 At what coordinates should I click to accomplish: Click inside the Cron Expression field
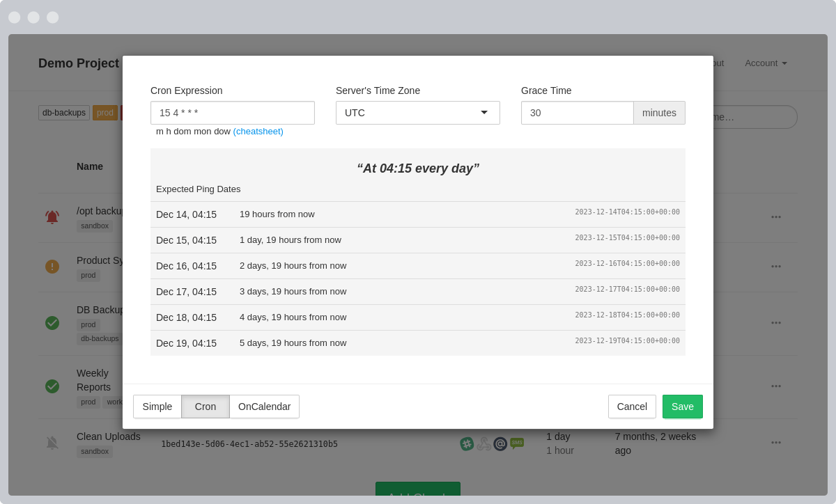232,112
